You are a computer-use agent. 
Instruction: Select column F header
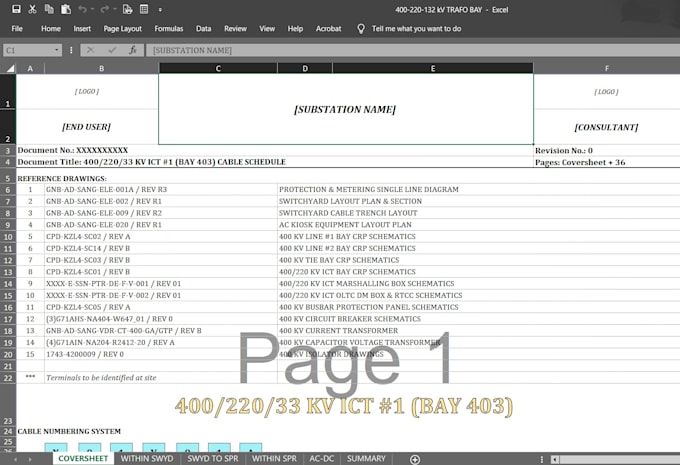pyautogui.click(x=607, y=68)
